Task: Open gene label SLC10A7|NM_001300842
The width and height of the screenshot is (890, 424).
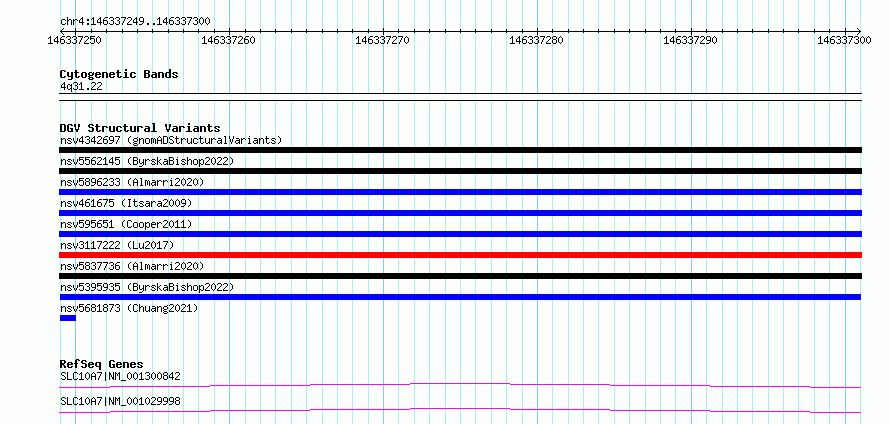Action: [x=120, y=376]
